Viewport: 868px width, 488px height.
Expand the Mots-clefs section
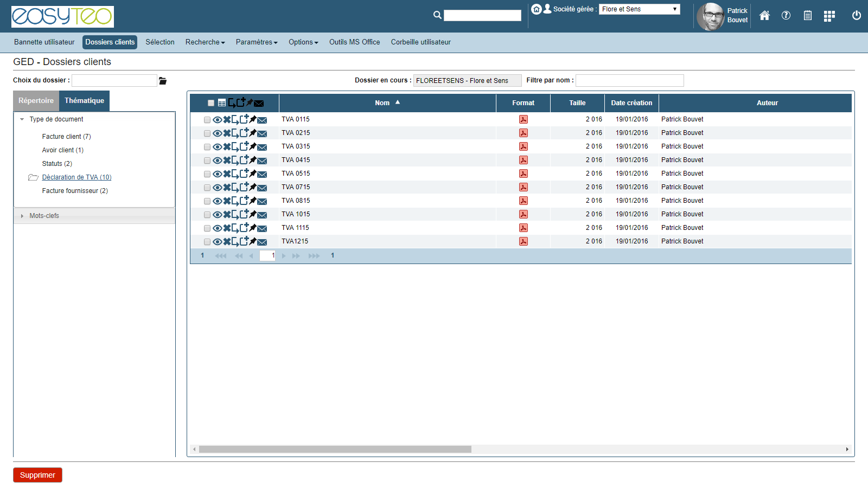pos(44,216)
